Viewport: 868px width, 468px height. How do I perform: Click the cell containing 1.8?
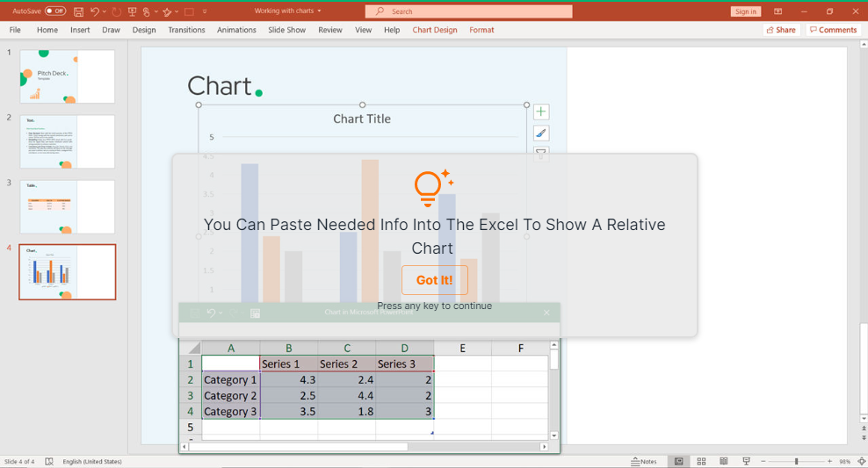point(346,412)
